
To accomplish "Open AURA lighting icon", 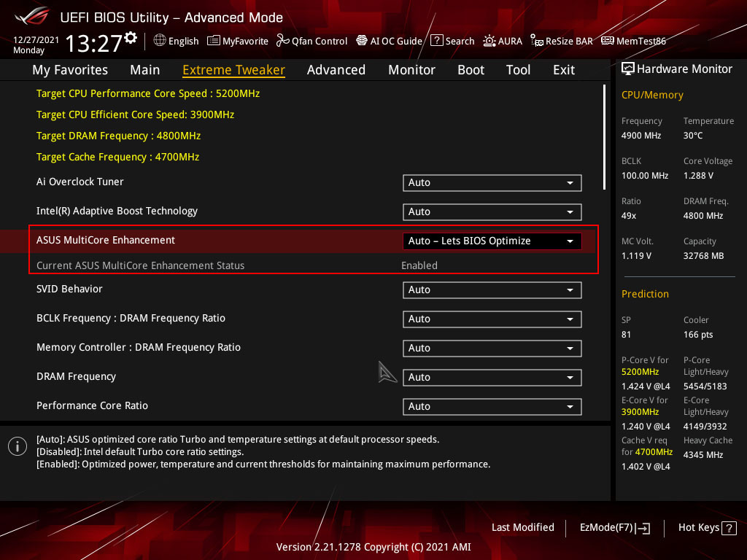I will coord(489,41).
